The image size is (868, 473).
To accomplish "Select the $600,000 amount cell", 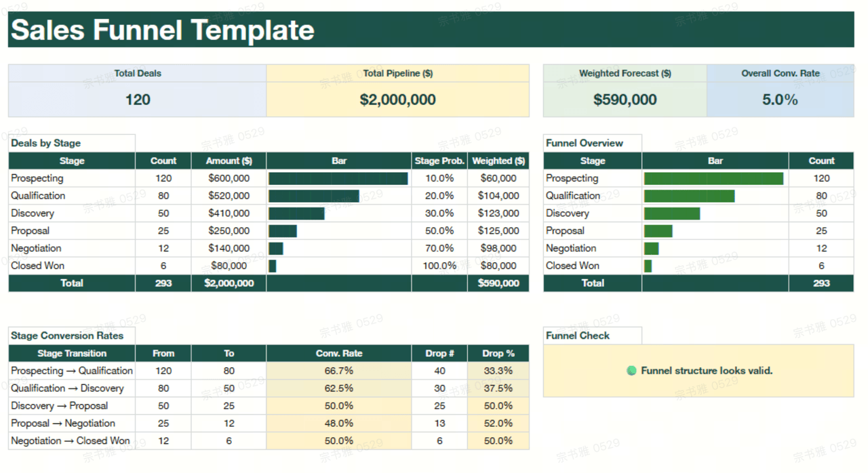I will click(x=229, y=178).
